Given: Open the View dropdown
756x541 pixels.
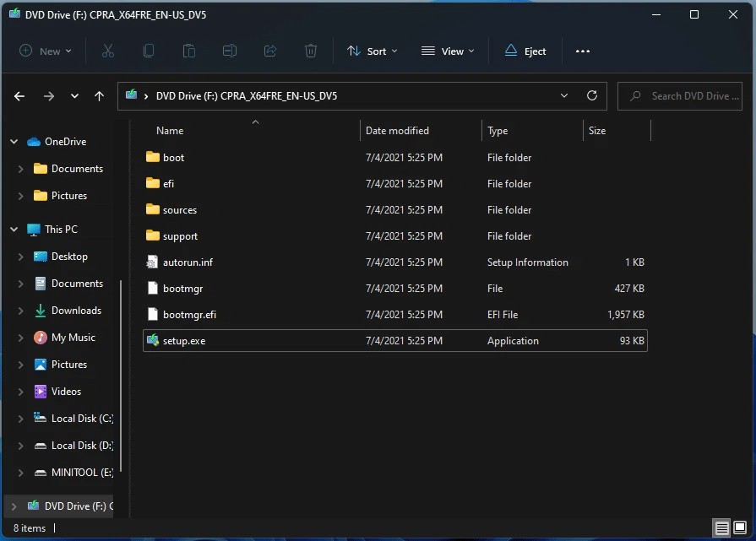Looking at the screenshot, I should 447,51.
